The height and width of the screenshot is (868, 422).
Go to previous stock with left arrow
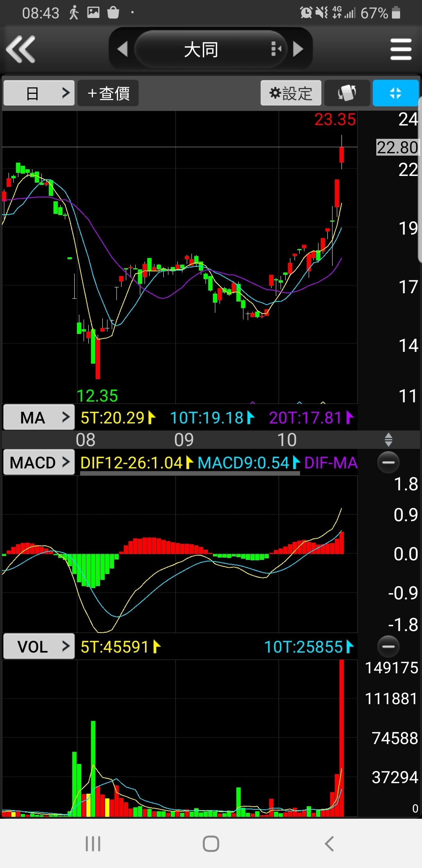123,49
